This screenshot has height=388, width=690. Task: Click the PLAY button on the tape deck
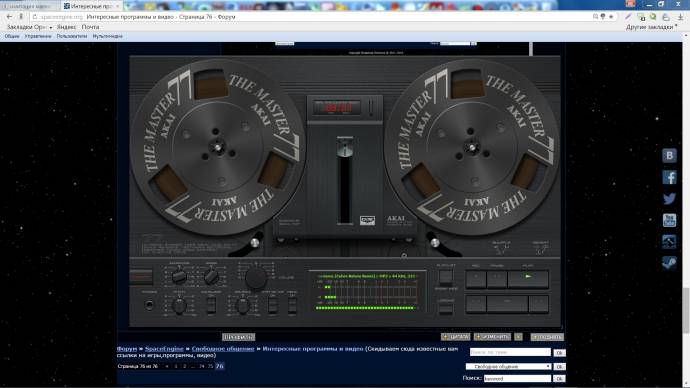[528, 279]
